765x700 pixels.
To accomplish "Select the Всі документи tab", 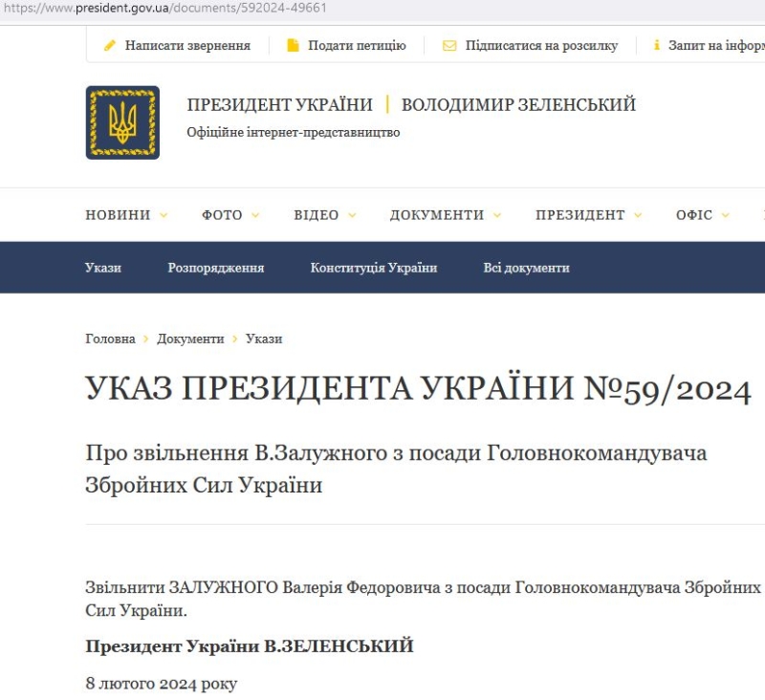I will point(526,268).
